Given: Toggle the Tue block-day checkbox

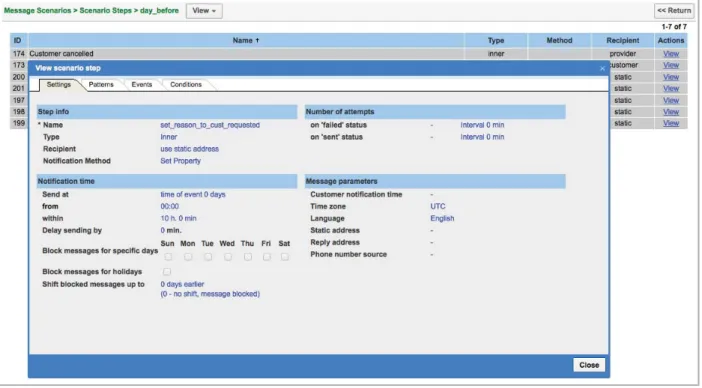Looking at the screenshot, I should pos(208,257).
